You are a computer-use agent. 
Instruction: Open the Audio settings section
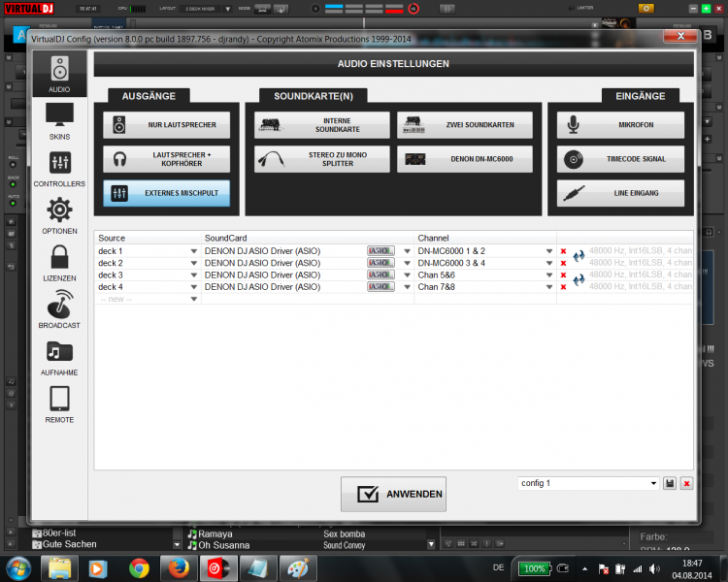(59, 74)
